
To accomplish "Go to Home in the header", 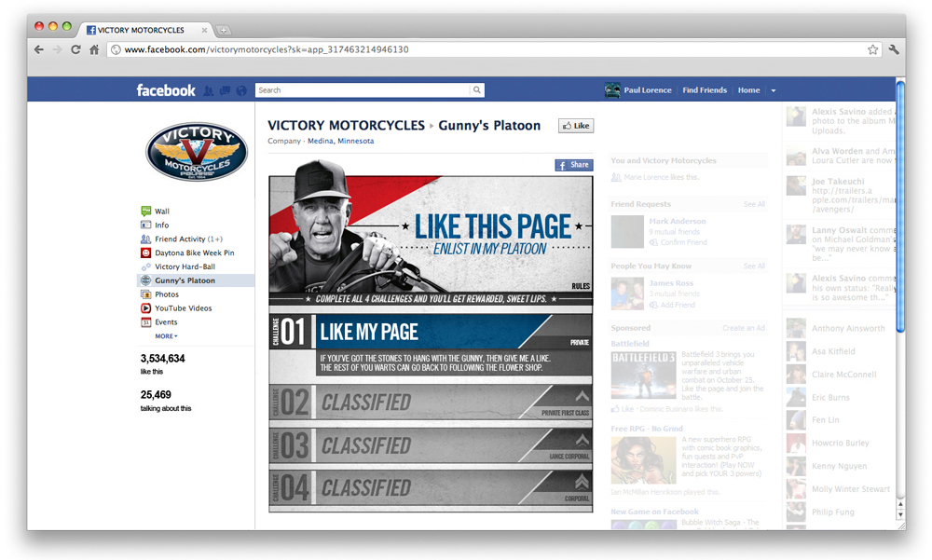I will (x=749, y=90).
